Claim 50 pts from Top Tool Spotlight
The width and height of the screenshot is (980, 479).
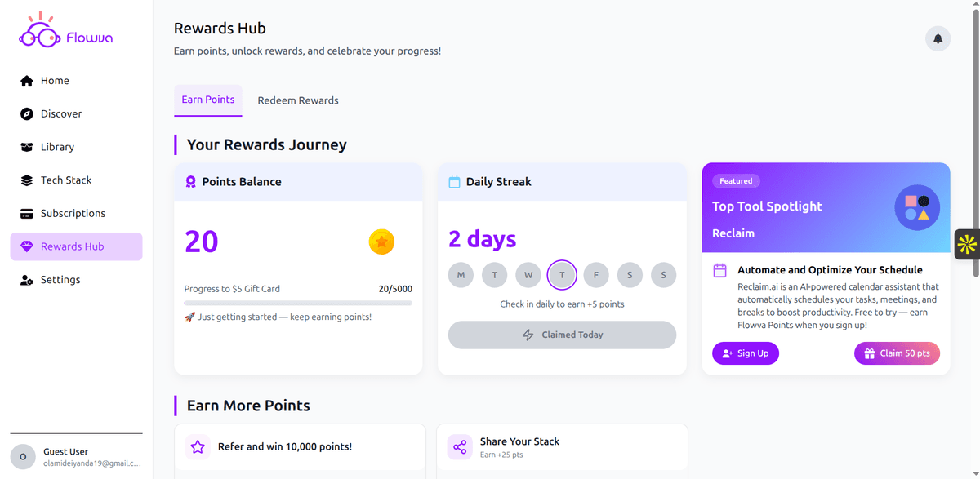(897, 353)
